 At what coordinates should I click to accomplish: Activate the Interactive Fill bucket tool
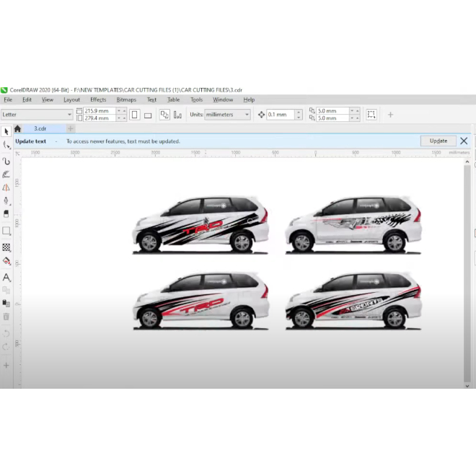point(6,261)
